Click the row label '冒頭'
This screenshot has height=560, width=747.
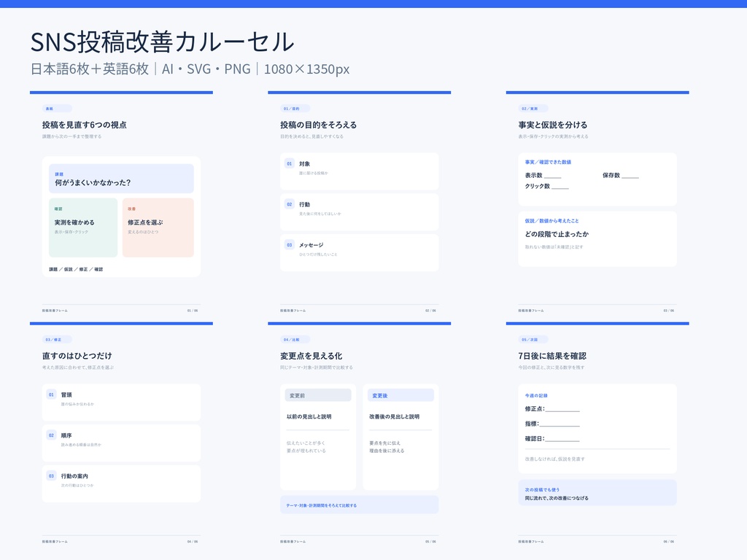[66, 394]
